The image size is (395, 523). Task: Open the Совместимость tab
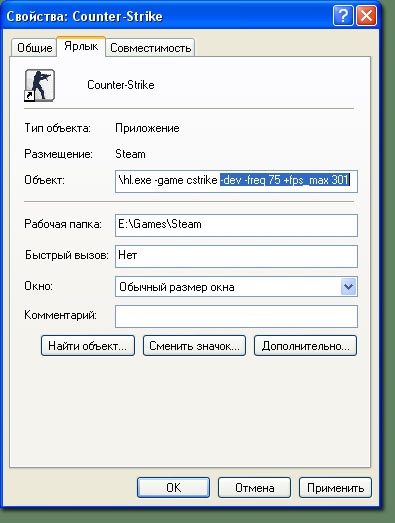150,48
